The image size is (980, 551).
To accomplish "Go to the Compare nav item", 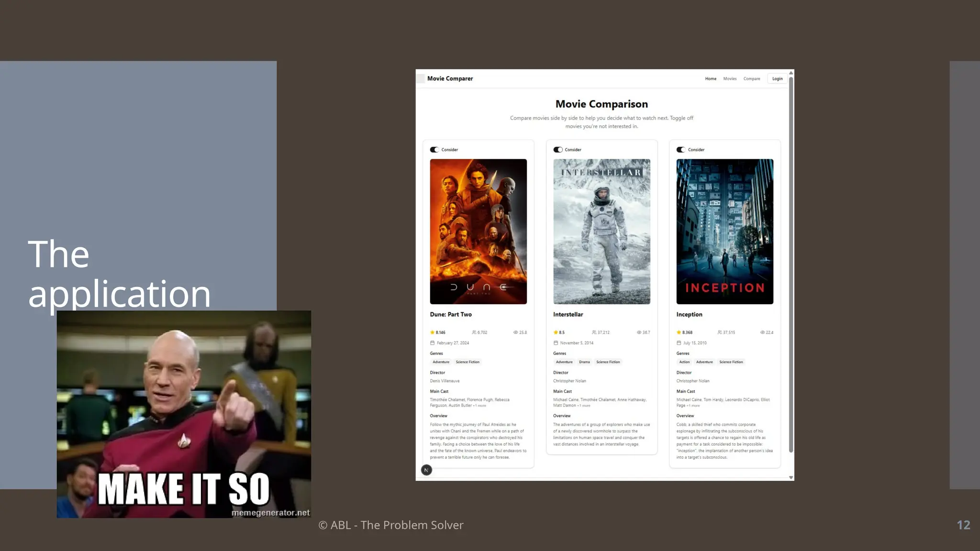I will pos(751,79).
